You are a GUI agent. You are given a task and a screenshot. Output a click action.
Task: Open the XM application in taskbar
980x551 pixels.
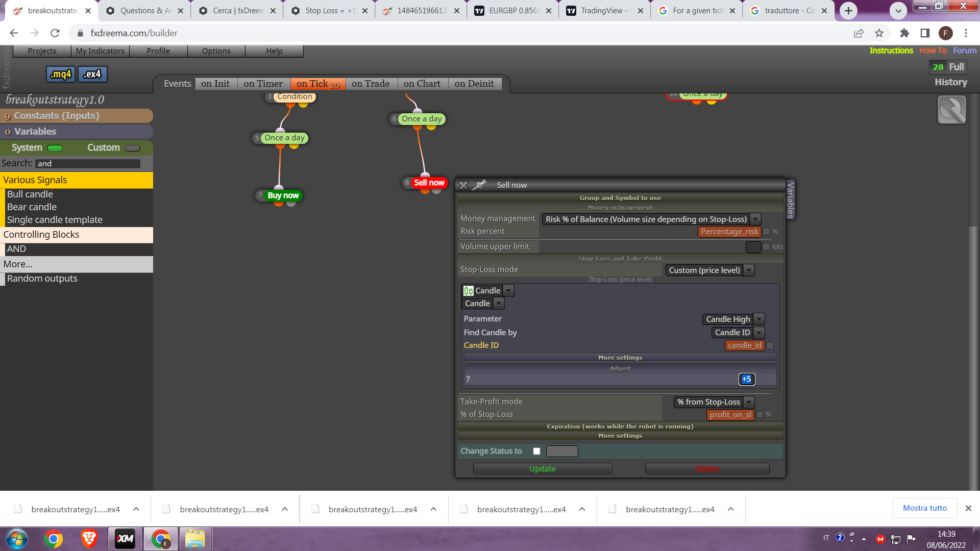[125, 539]
